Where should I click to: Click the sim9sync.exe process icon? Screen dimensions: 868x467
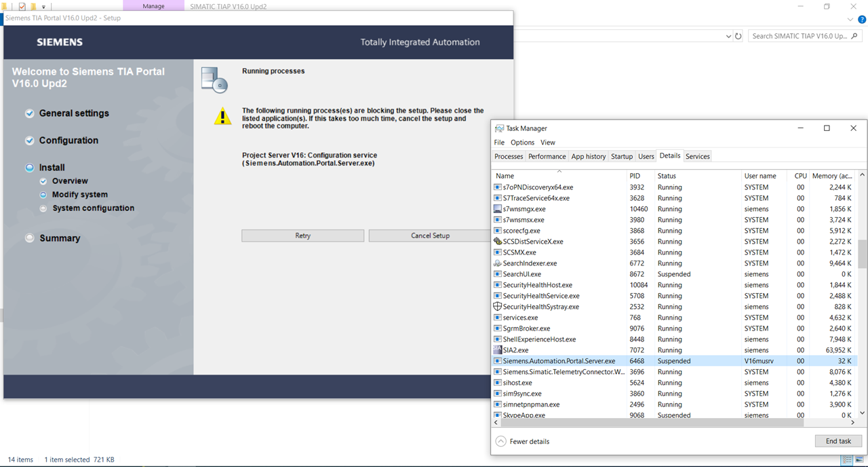pyautogui.click(x=498, y=394)
